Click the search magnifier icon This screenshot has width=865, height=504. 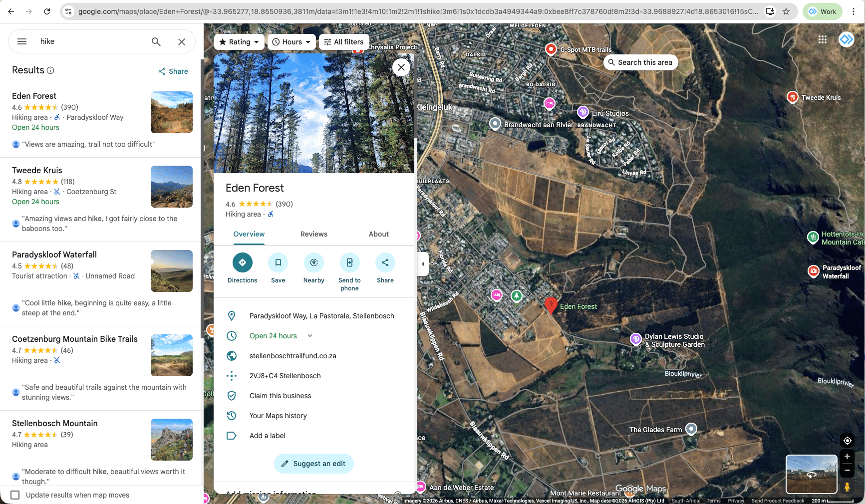(156, 41)
